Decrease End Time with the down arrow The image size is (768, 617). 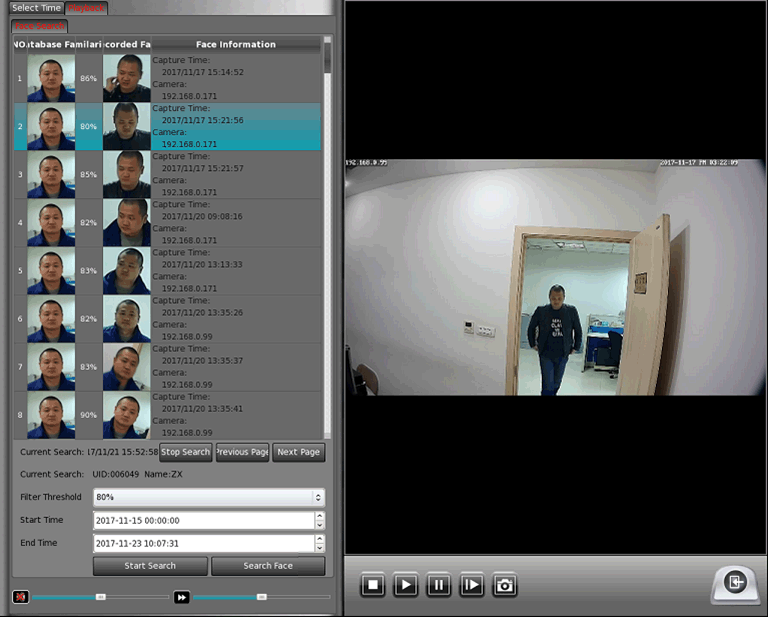click(319, 548)
